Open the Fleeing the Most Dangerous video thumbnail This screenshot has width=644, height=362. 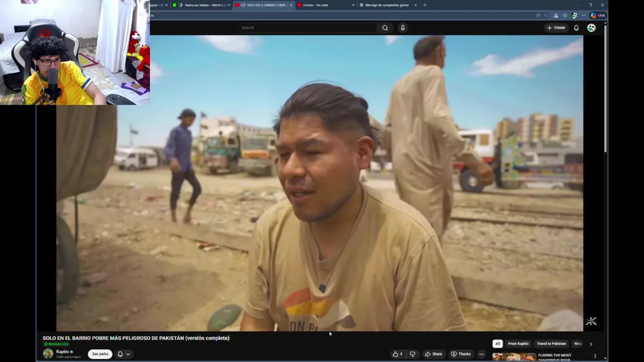(x=514, y=357)
